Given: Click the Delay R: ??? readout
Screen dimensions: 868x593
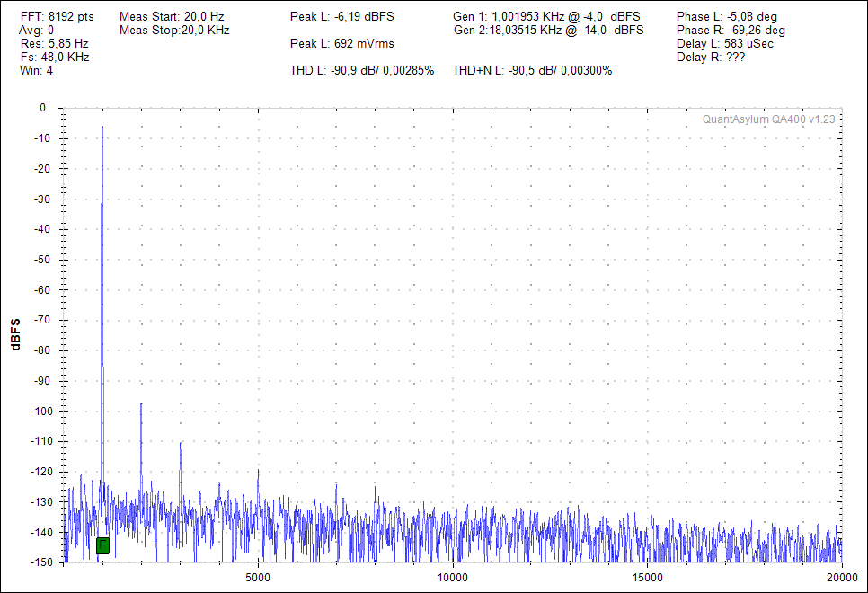Looking at the screenshot, I should pos(711,57).
